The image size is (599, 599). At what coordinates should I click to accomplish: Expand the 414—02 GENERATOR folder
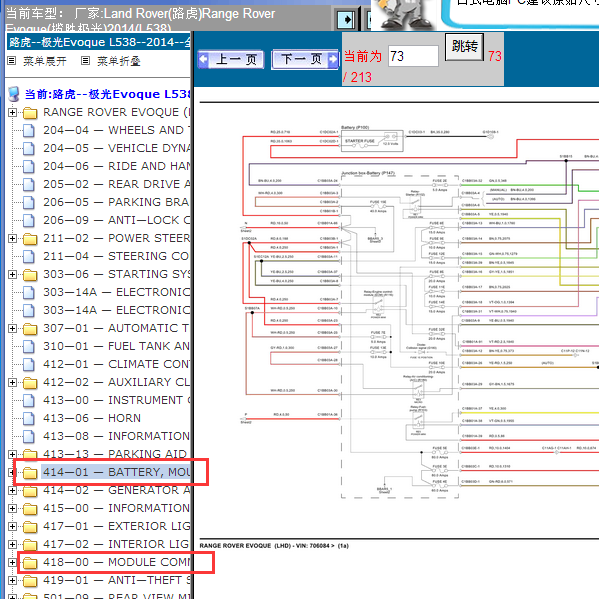coord(12,491)
